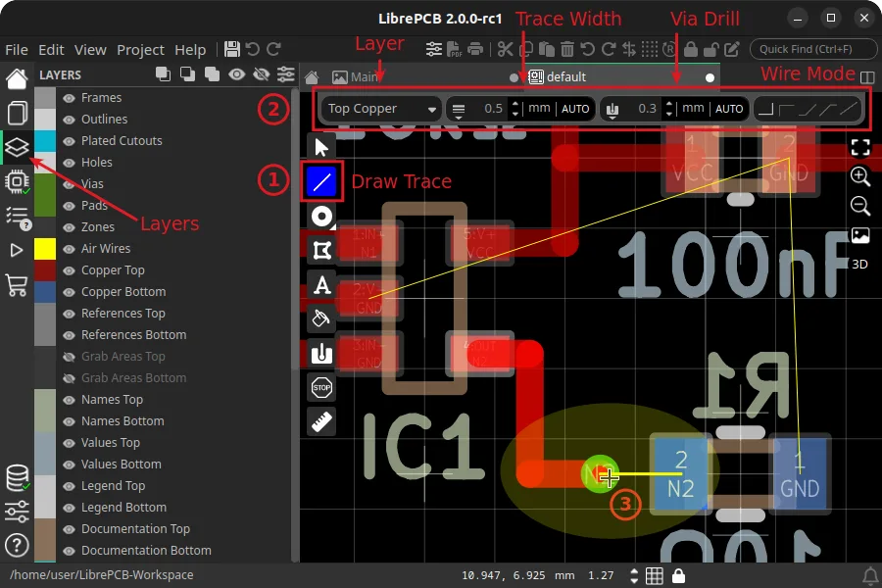Image resolution: width=882 pixels, height=588 pixels.
Task: Open the help question mark icon
Action: (x=17, y=545)
